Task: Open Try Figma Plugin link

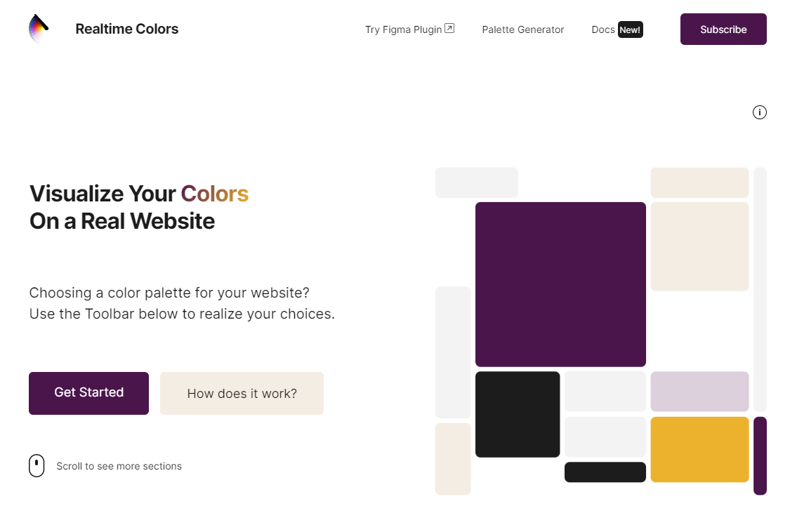Action: click(x=409, y=29)
